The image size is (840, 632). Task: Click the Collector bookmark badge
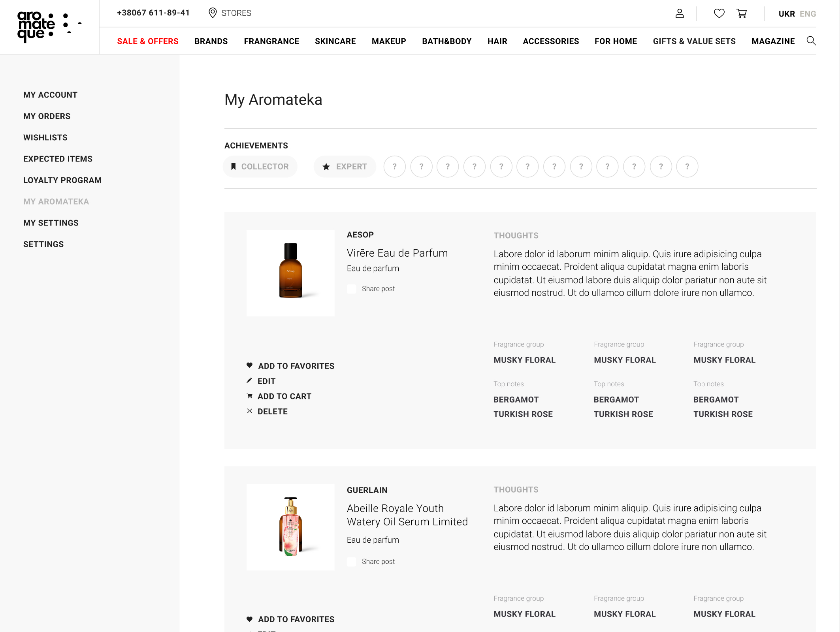click(x=260, y=167)
